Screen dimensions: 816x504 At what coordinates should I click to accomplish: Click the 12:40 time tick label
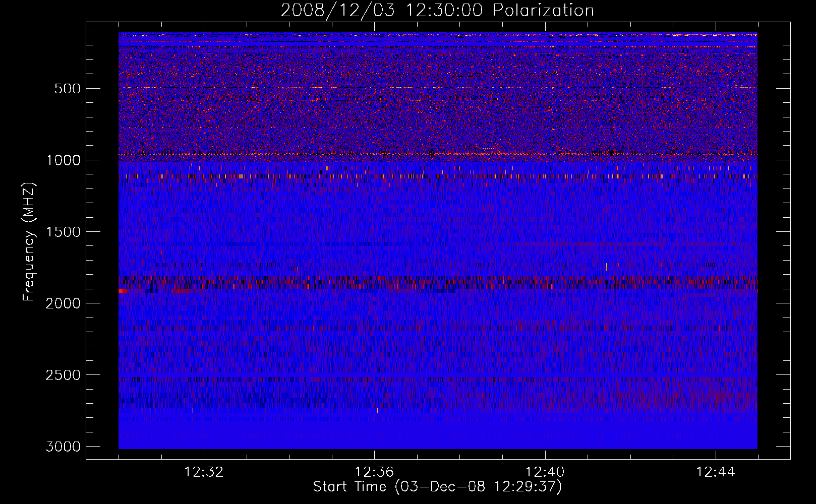[545, 472]
